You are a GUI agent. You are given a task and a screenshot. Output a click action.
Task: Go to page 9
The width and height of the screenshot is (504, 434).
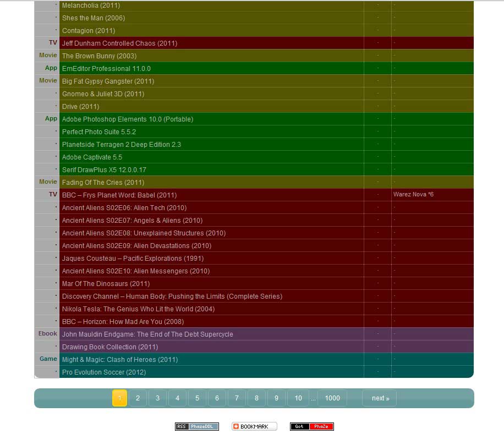coord(276,398)
